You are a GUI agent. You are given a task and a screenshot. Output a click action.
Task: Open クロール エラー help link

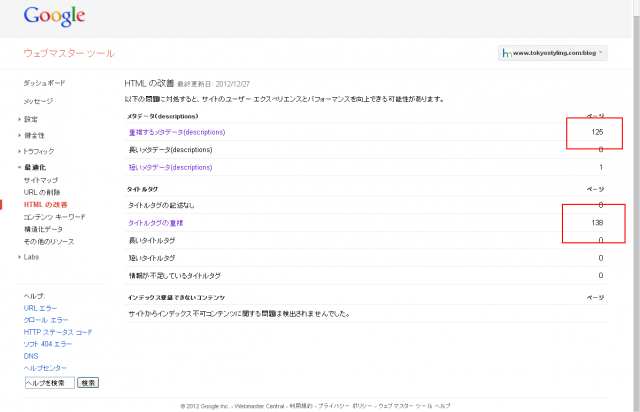46,320
